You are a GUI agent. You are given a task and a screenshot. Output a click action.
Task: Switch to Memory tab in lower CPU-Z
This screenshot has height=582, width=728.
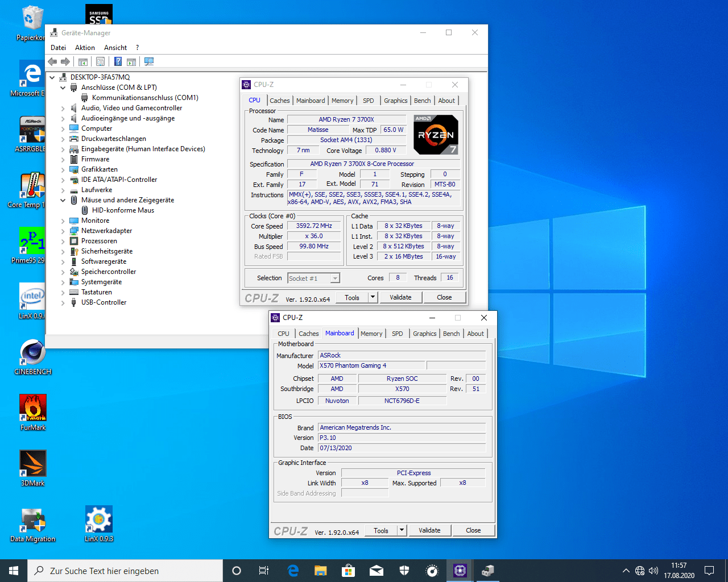pos(371,334)
